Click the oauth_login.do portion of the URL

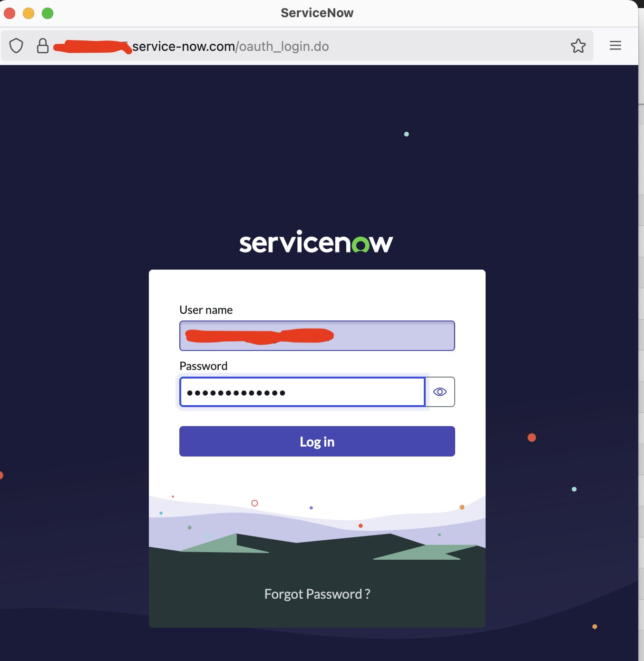tap(283, 46)
